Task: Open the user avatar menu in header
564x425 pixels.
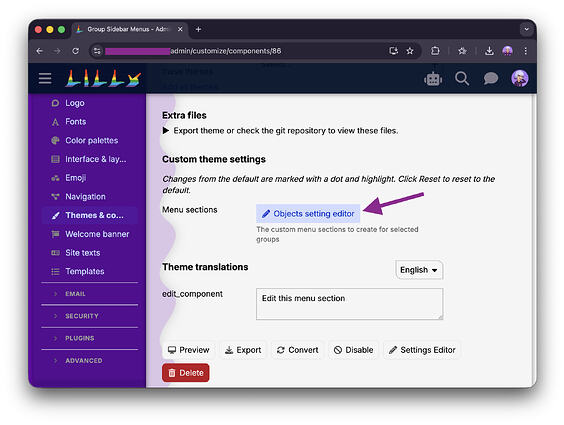Action: 520,78
